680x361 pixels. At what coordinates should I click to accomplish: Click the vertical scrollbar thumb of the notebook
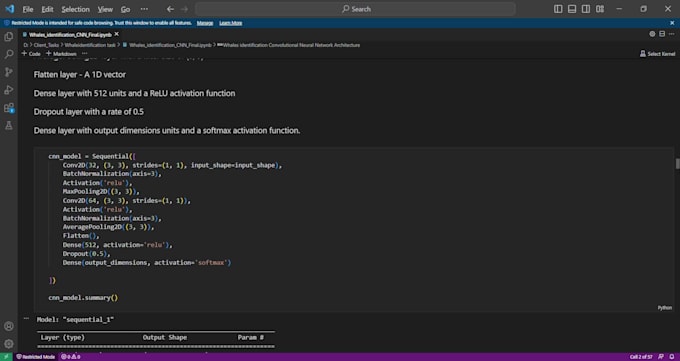point(677,164)
